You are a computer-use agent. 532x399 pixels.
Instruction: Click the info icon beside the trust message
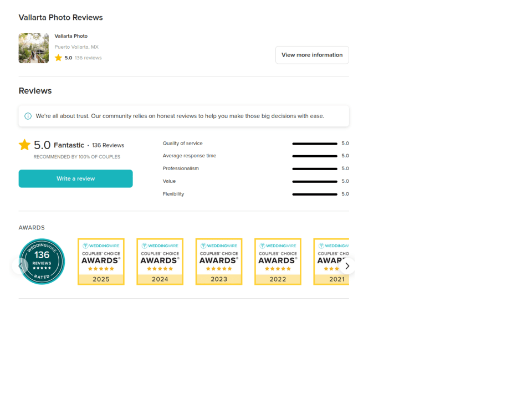pos(28,116)
